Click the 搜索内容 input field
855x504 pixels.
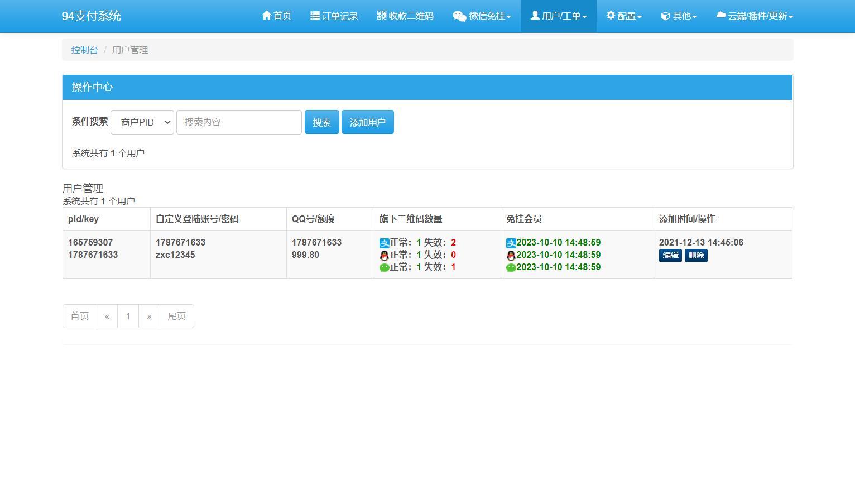(x=239, y=122)
